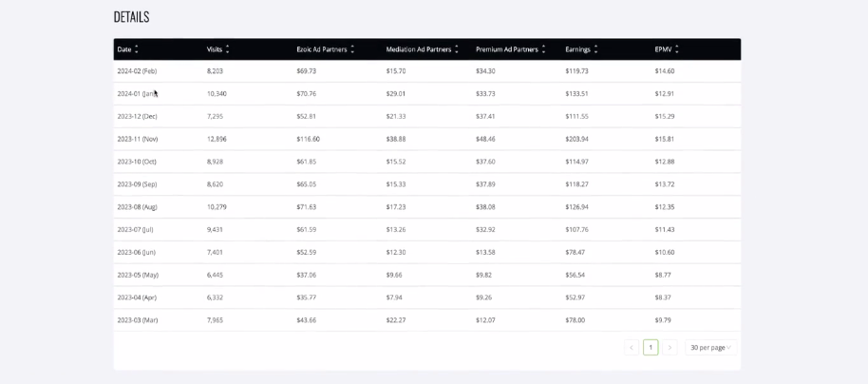Screen dimensions: 868x384
Task: Click the $133.51 earnings value
Action: point(576,94)
